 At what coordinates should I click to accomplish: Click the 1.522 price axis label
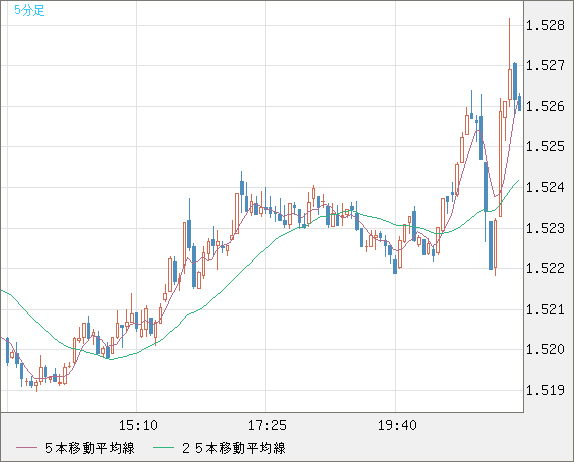545,268
